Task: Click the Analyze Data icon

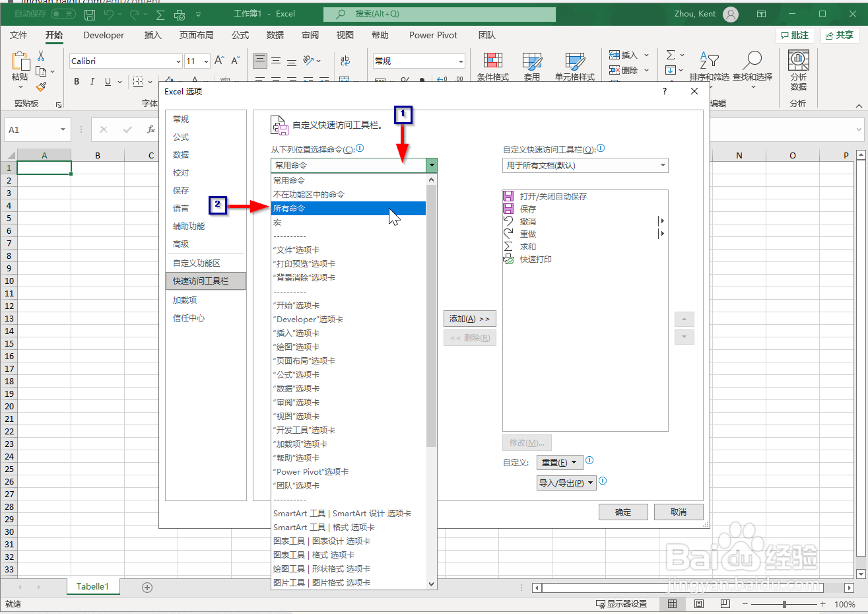Action: [799, 61]
